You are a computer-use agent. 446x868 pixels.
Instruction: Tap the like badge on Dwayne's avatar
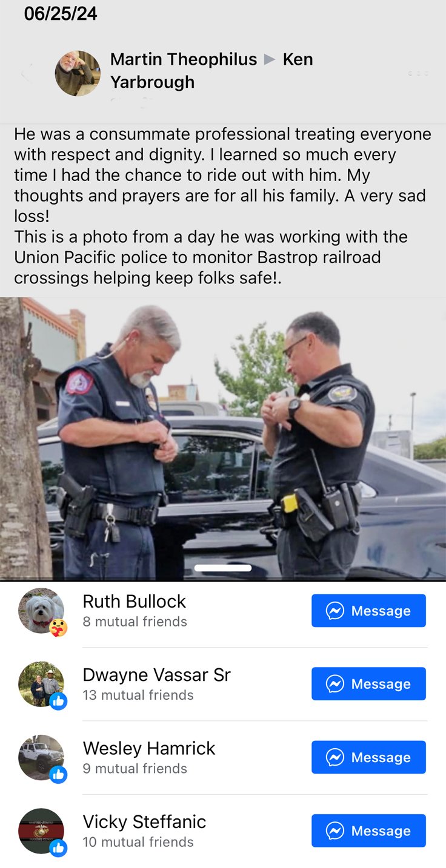click(x=58, y=701)
